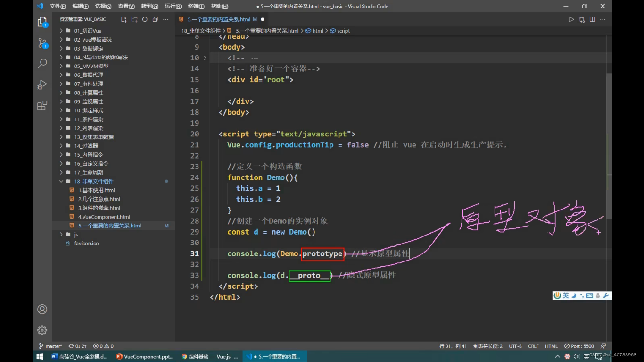Click the Run Code play icon
This screenshot has height=362, width=644.
coord(571,19)
